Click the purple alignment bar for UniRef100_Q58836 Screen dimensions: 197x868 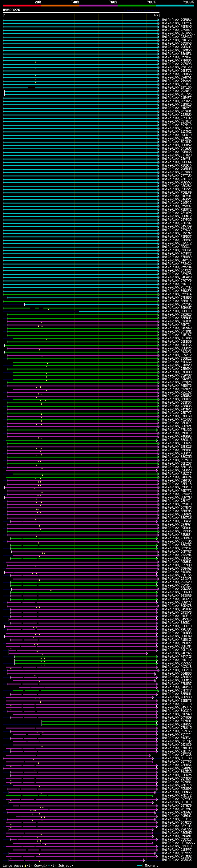point(77,860)
